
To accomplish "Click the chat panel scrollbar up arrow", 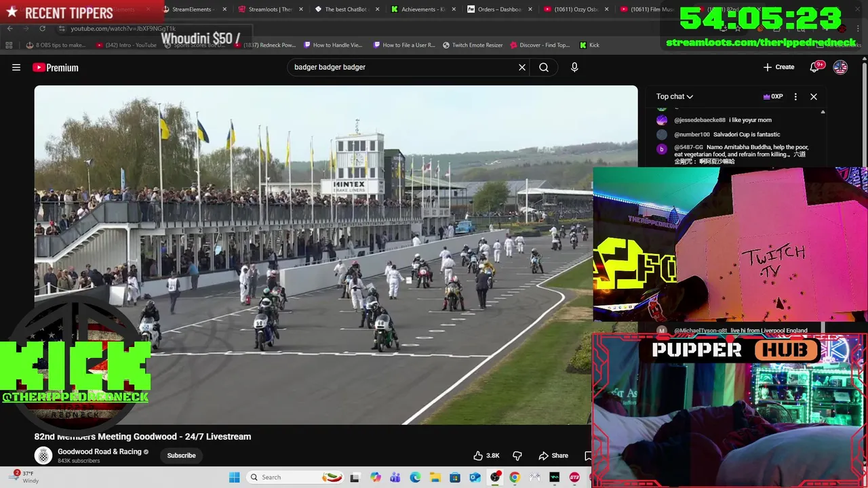I will pos(823,112).
